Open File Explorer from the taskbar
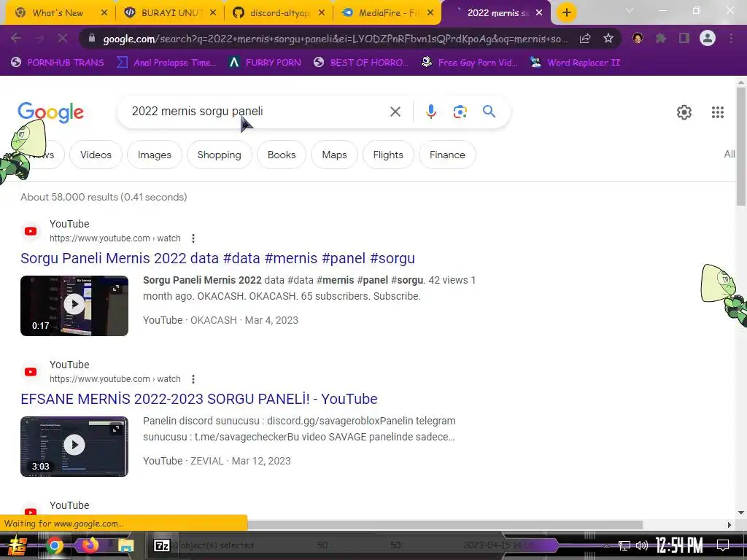Screen dimensions: 747x560 (x=125, y=545)
